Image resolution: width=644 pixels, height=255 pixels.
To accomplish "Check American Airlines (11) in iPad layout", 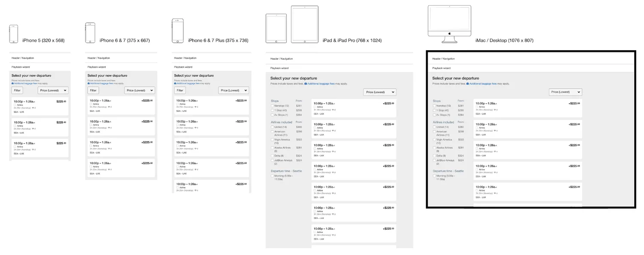I will pyautogui.click(x=272, y=132).
